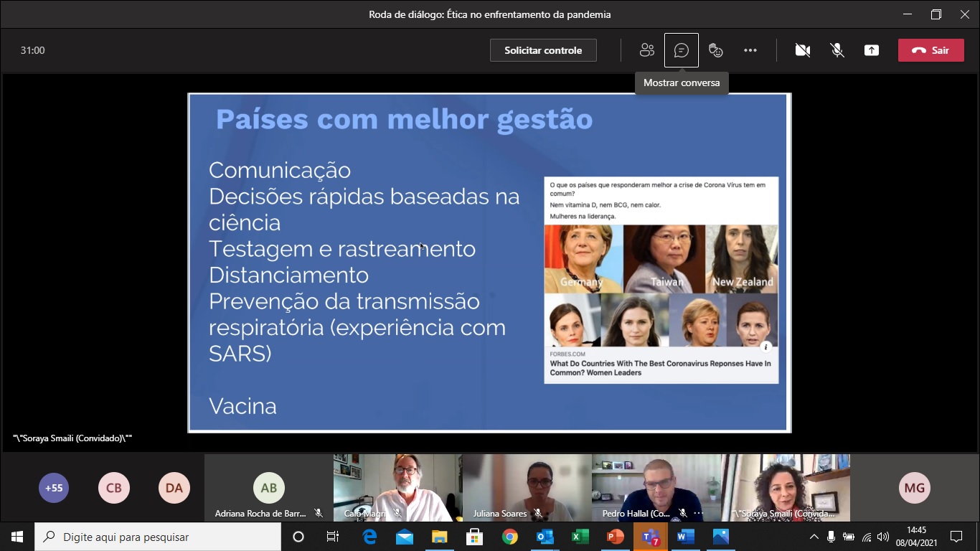Open the more actions ellipsis menu
980x551 pixels.
tap(750, 50)
